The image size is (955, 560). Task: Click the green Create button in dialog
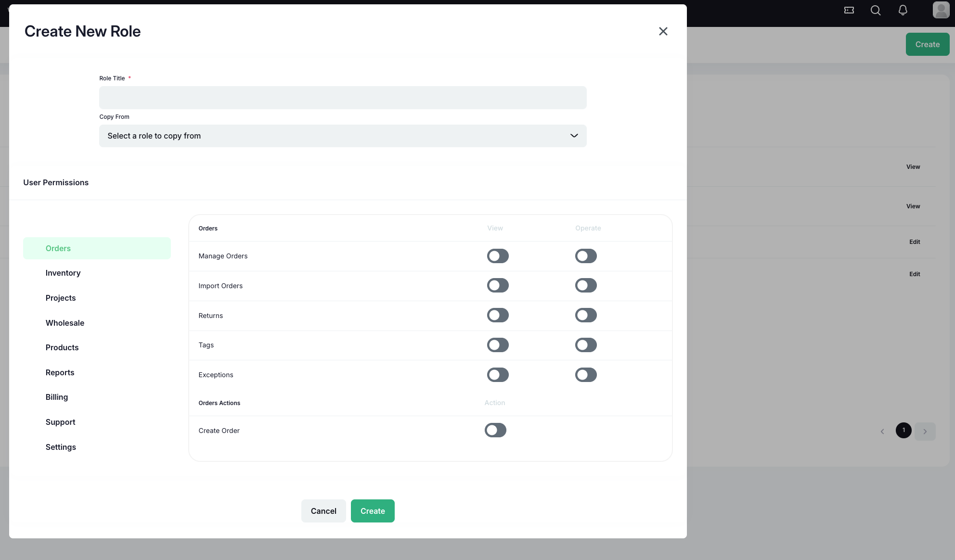tap(373, 511)
